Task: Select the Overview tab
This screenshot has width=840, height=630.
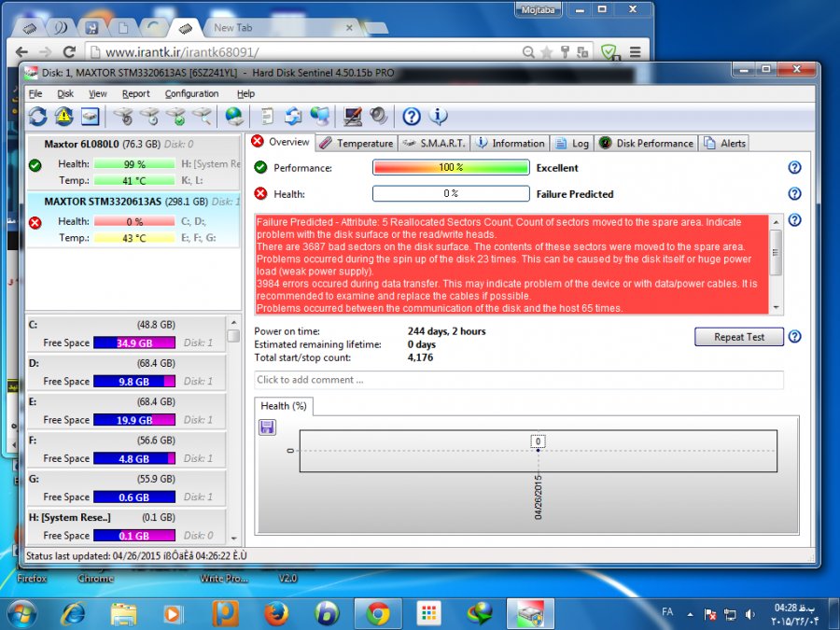Action: [x=281, y=142]
